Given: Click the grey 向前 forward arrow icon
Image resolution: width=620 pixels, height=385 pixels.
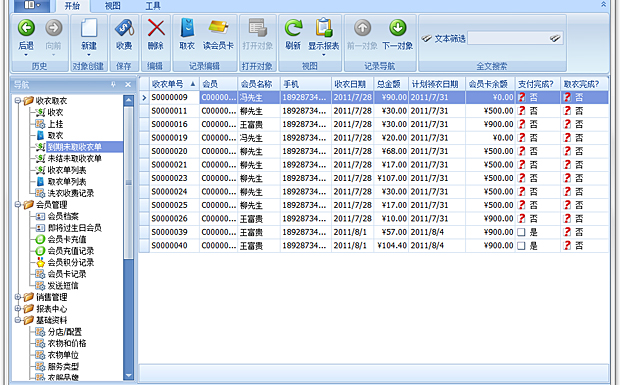Looking at the screenshot, I should click(x=53, y=28).
